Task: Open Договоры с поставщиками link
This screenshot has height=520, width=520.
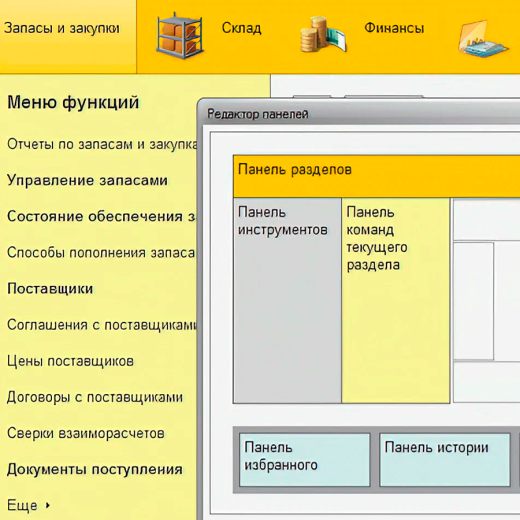Action: coord(95,397)
